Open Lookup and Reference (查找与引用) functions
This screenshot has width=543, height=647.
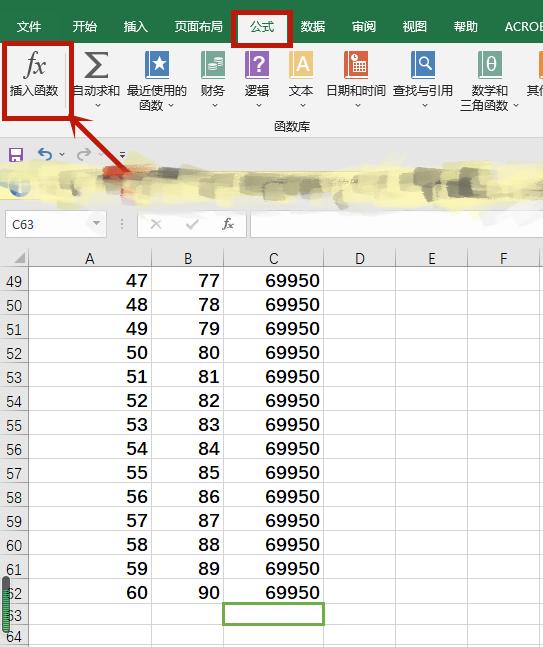click(x=423, y=80)
